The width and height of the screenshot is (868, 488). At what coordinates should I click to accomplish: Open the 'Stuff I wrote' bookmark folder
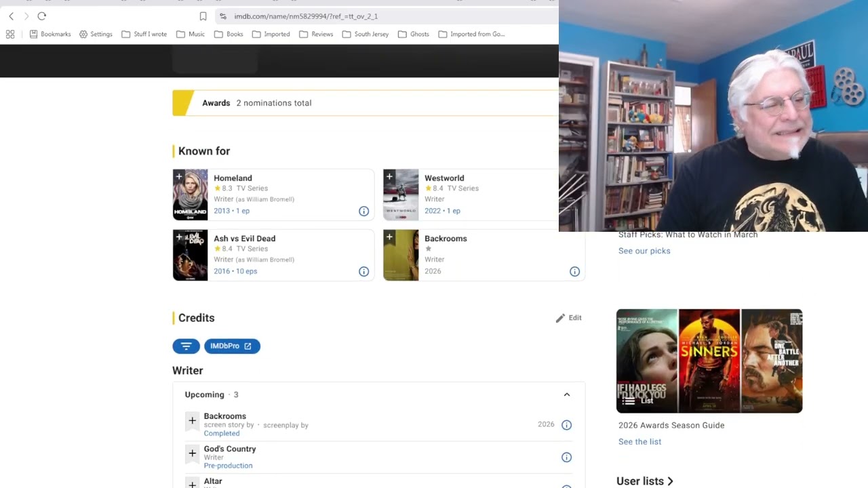tap(144, 34)
